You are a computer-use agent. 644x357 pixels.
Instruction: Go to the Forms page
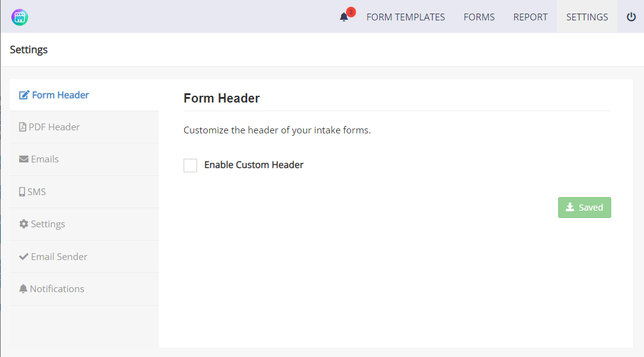coord(479,17)
